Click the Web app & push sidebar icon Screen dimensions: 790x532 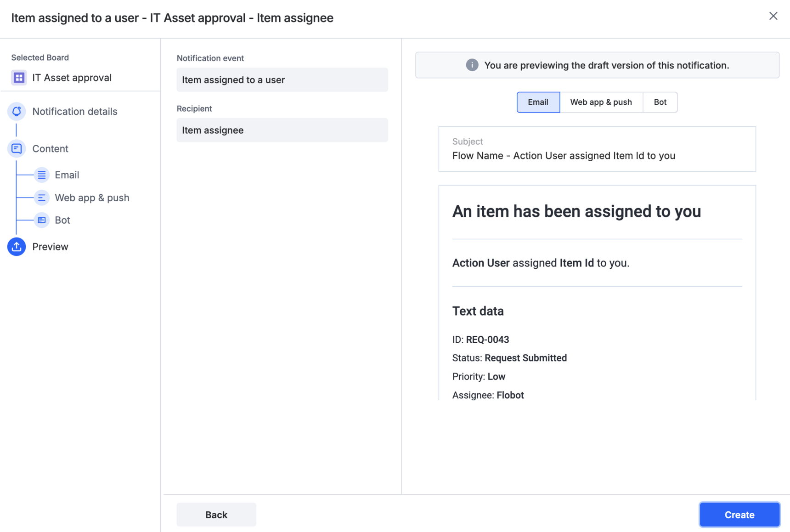42,198
